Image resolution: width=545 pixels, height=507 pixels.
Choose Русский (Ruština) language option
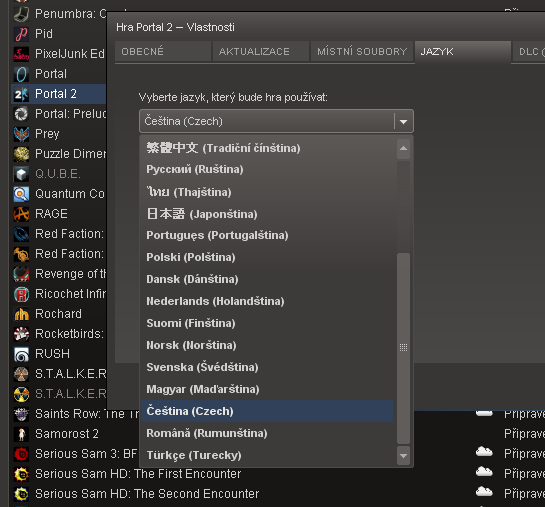point(267,170)
